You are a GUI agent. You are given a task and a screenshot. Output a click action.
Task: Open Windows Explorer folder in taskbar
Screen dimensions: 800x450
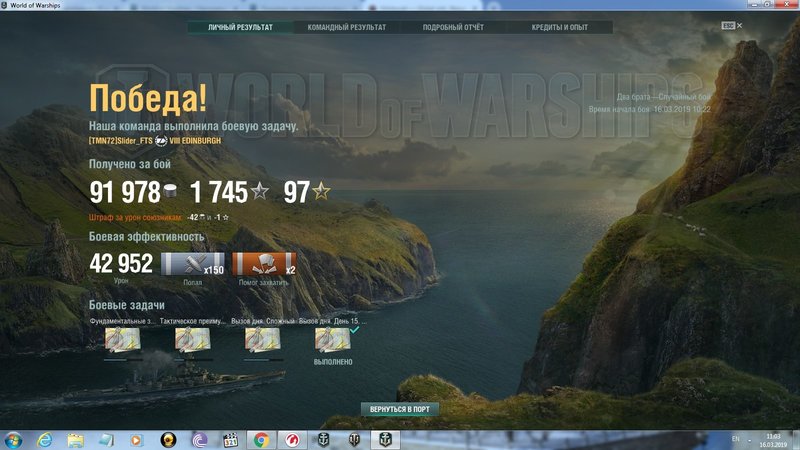point(76,440)
